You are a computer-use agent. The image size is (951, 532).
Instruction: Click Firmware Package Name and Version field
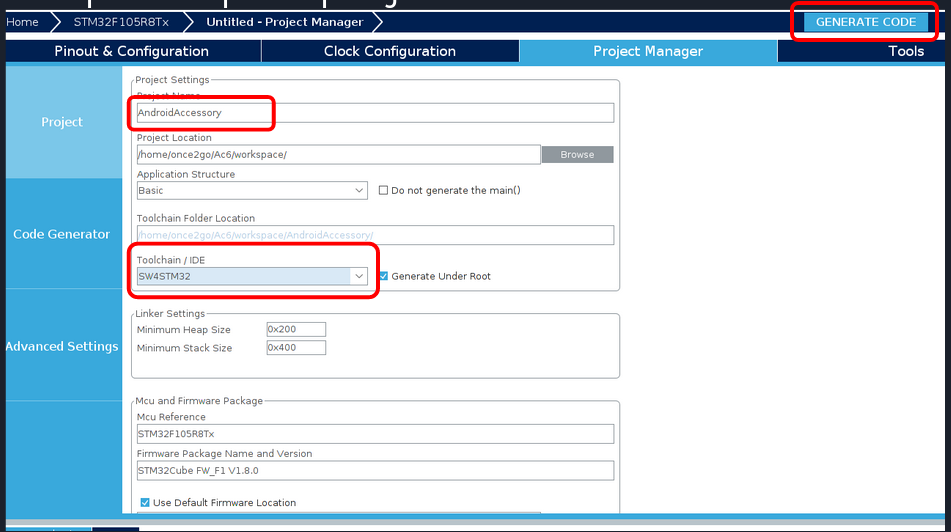pyautogui.click(x=375, y=470)
